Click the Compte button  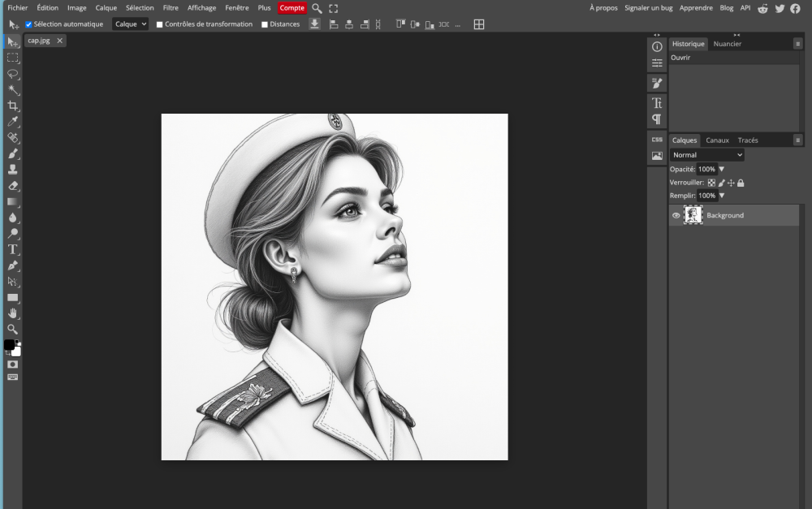292,7
